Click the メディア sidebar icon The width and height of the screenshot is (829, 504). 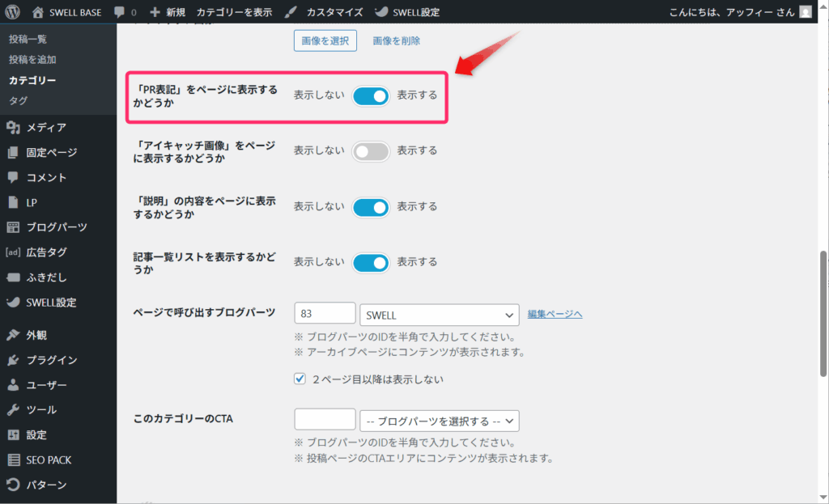(x=13, y=127)
